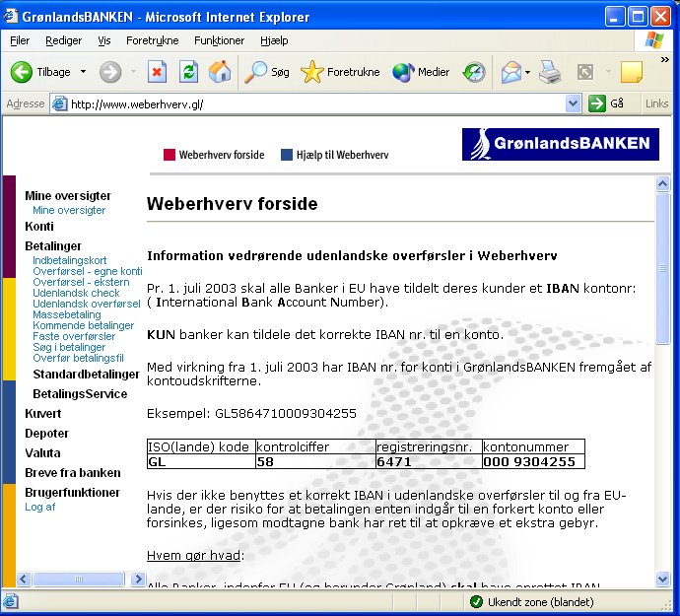Click the Ukendt zone security checkmark
Screen dimensions: 680x616
point(476,601)
